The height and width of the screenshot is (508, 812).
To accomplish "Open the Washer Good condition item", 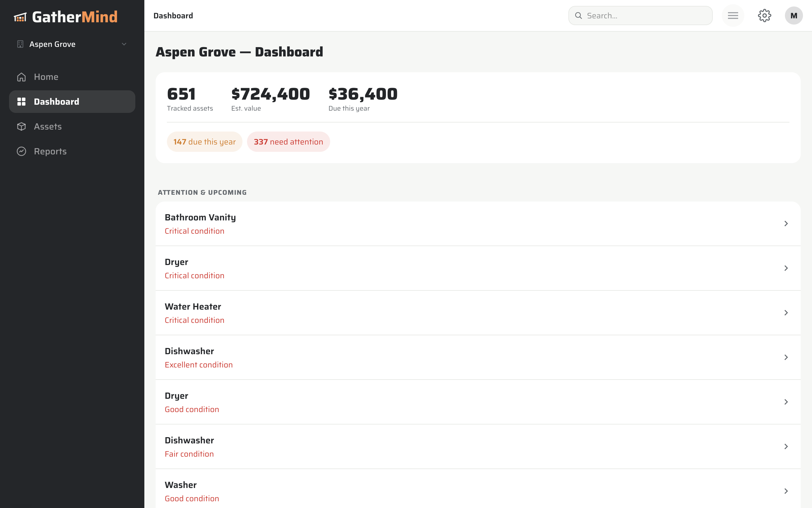I will click(478, 489).
